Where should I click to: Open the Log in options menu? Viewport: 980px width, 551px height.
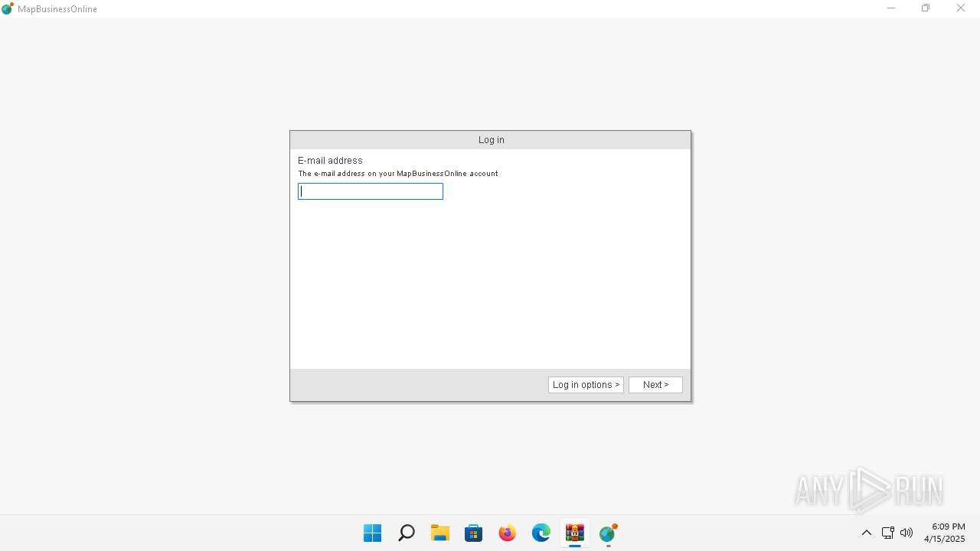click(x=586, y=385)
